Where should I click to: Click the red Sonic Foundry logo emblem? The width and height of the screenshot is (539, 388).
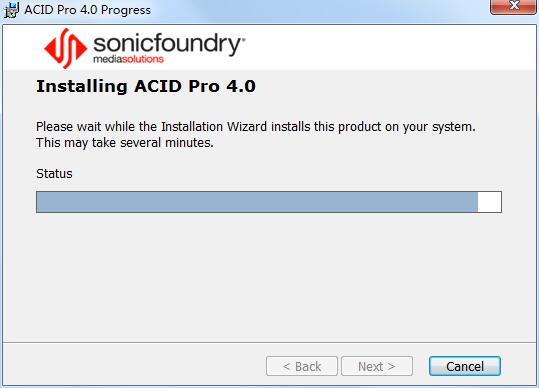tap(65, 48)
